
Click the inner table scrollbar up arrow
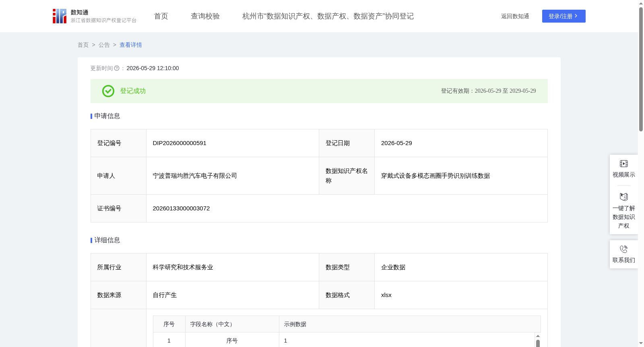click(x=538, y=336)
